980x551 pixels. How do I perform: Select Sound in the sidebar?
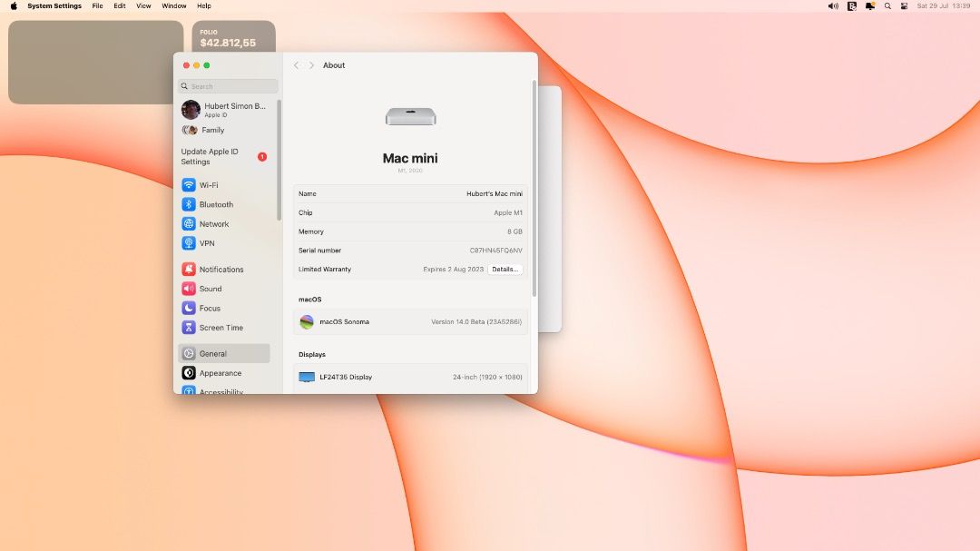[210, 289]
